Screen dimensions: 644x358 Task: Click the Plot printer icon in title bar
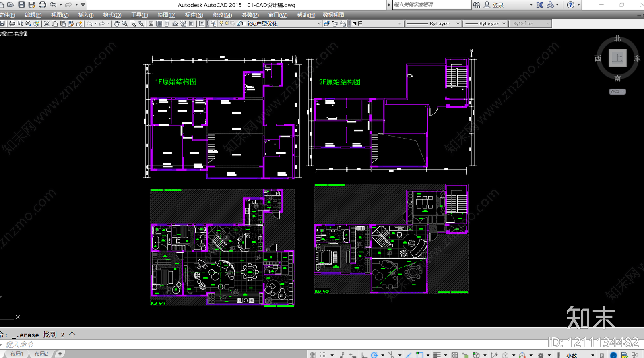(42, 5)
